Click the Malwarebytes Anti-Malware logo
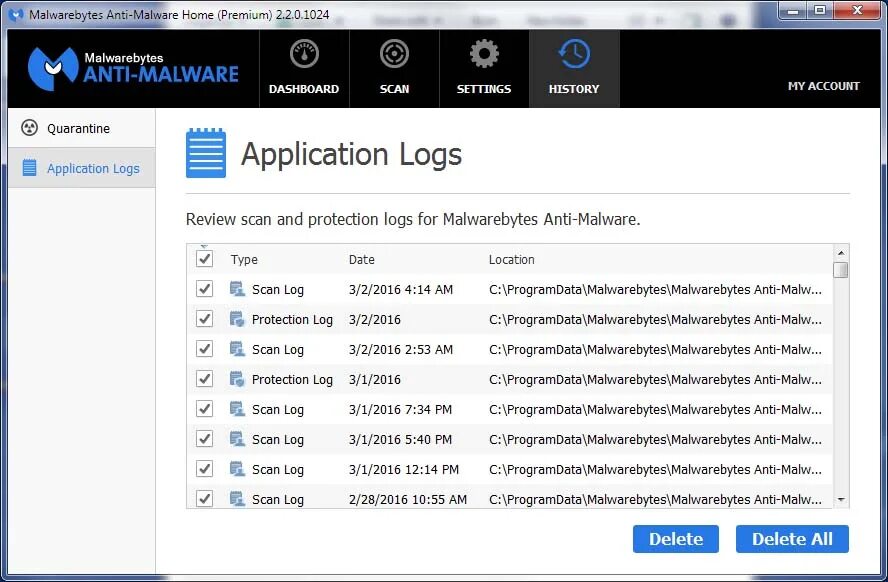The height and width of the screenshot is (582, 888). pyautogui.click(x=133, y=69)
